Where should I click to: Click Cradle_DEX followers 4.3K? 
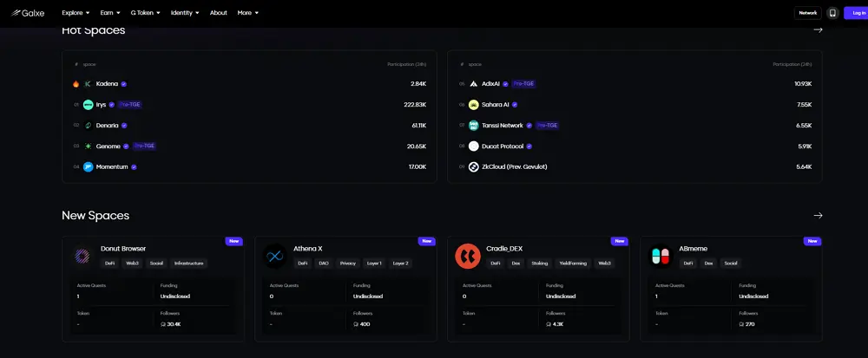554,324
